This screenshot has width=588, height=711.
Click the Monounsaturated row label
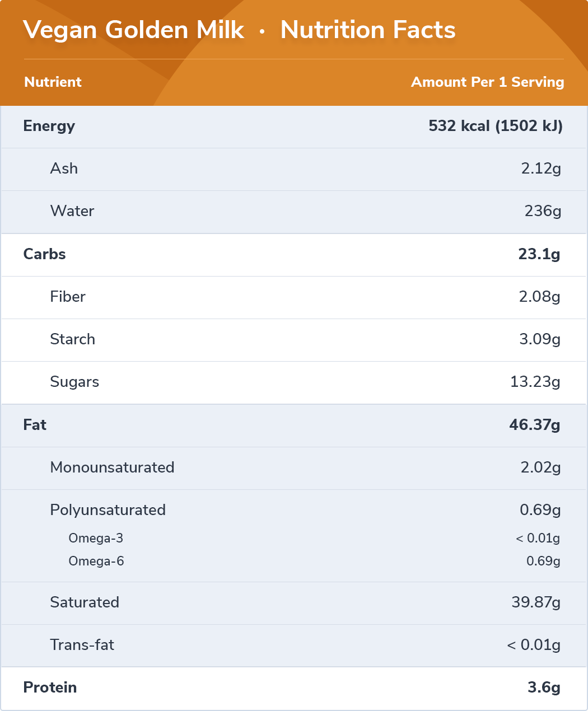pyautogui.click(x=112, y=467)
